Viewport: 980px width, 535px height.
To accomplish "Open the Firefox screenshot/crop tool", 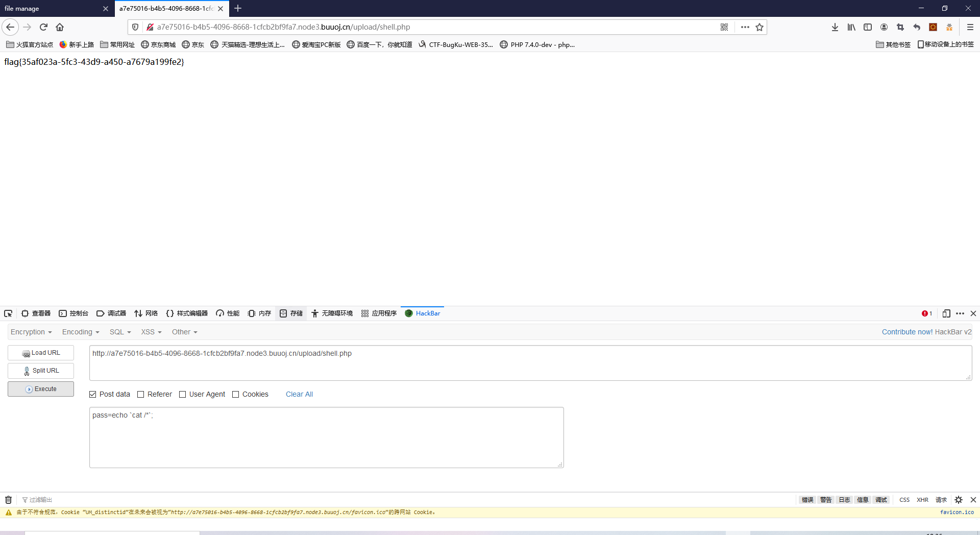I will (900, 27).
